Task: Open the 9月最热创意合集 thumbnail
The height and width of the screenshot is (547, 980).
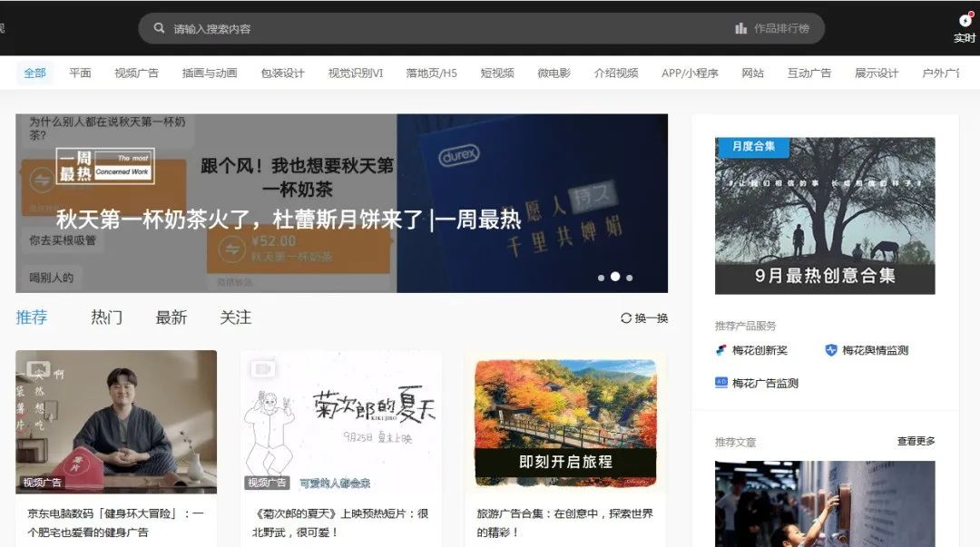Action: [825, 216]
